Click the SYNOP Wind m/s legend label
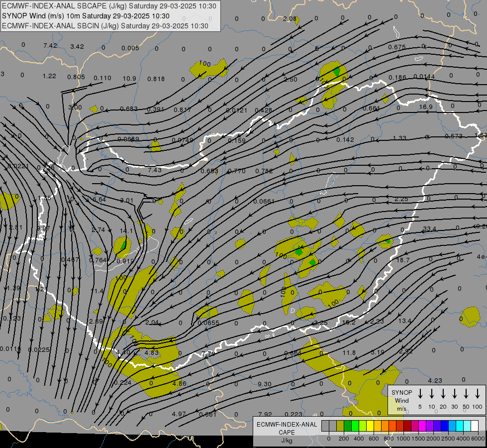 401,400
